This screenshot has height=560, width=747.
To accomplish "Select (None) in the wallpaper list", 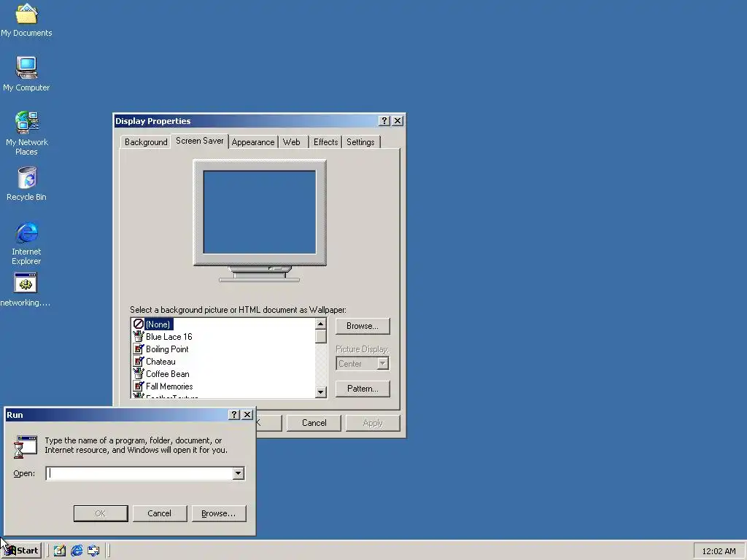I will point(158,324).
